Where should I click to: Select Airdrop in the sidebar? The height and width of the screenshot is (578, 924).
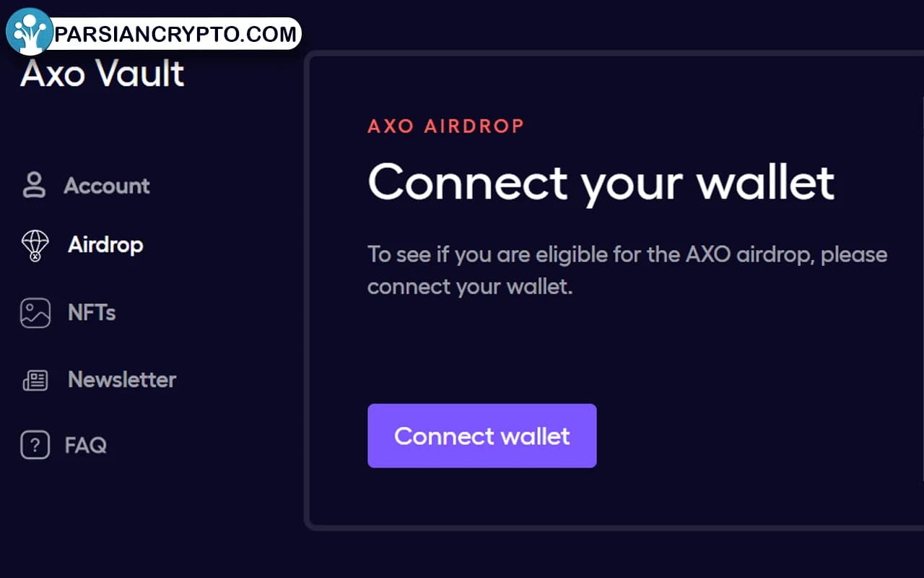coord(105,245)
